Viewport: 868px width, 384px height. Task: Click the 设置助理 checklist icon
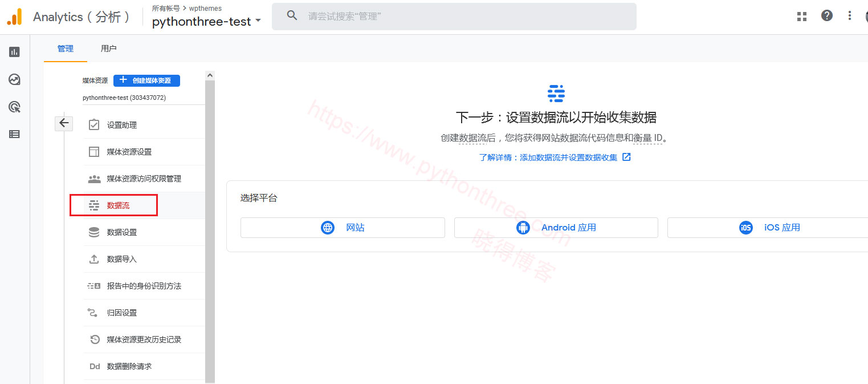click(94, 125)
